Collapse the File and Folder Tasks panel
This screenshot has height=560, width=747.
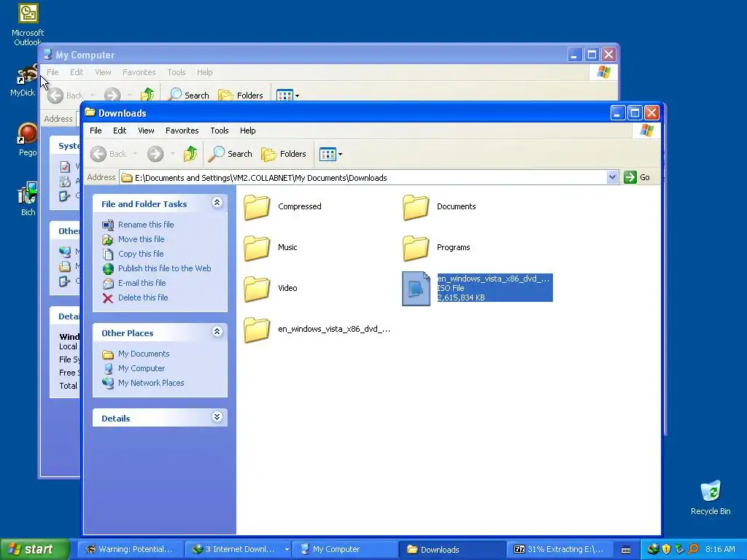217,203
